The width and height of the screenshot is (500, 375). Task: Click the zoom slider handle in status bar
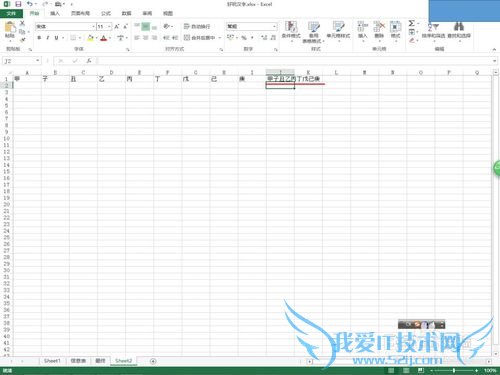[454, 370]
